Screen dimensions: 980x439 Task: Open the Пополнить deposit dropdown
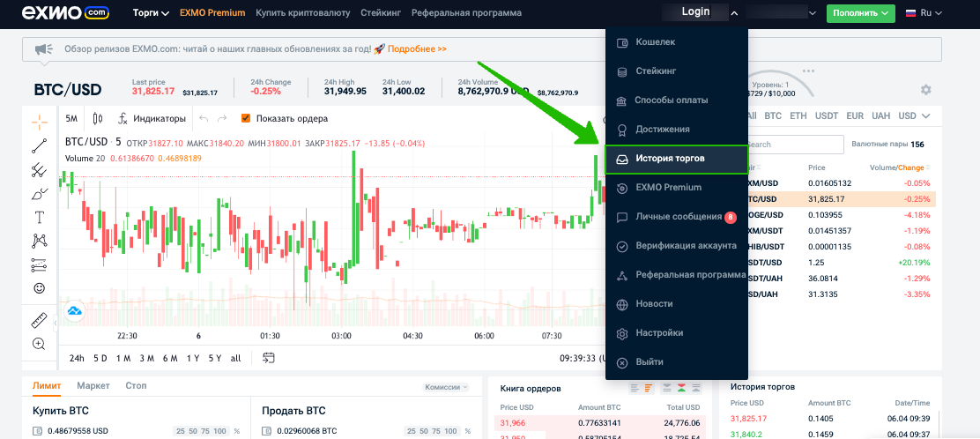point(861,12)
